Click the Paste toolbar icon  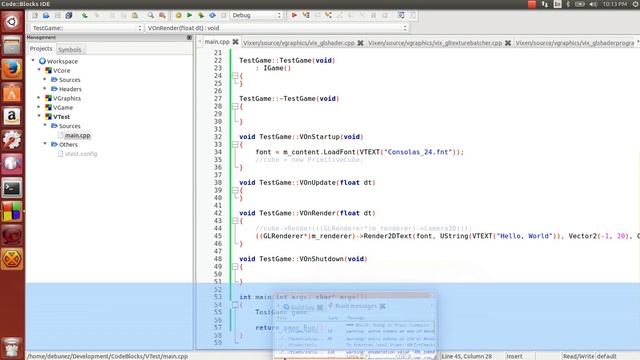[135, 15]
